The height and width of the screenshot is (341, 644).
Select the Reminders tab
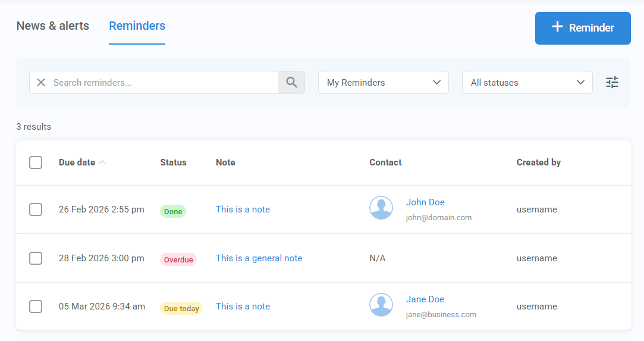[x=137, y=26]
